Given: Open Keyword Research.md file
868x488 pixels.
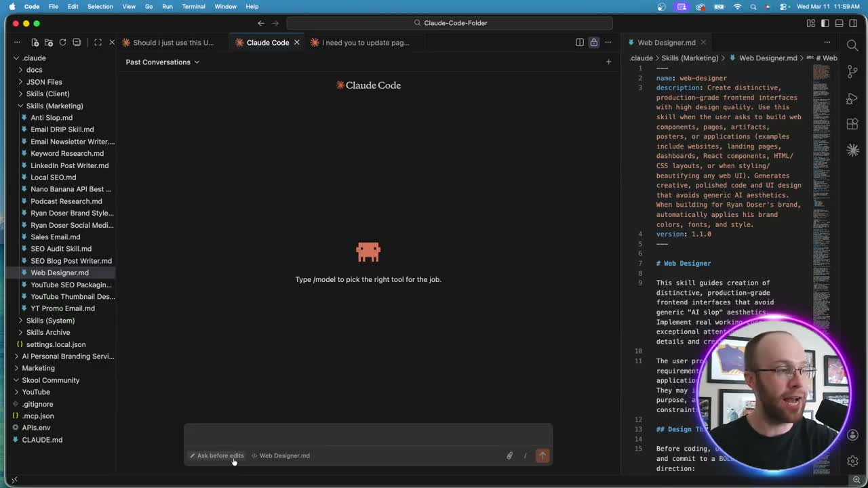Looking at the screenshot, I should pos(66,153).
